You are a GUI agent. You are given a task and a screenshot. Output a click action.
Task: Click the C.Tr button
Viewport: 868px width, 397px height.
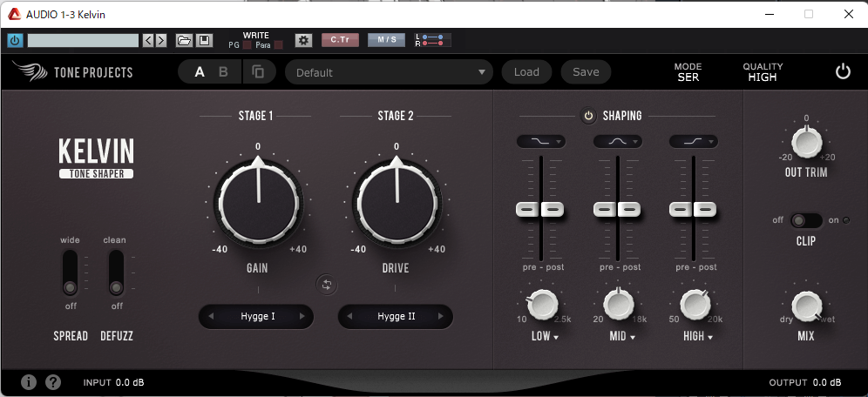click(x=340, y=40)
